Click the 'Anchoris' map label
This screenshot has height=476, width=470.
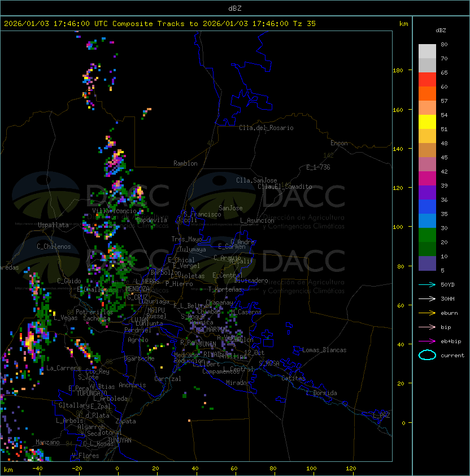click(x=132, y=385)
